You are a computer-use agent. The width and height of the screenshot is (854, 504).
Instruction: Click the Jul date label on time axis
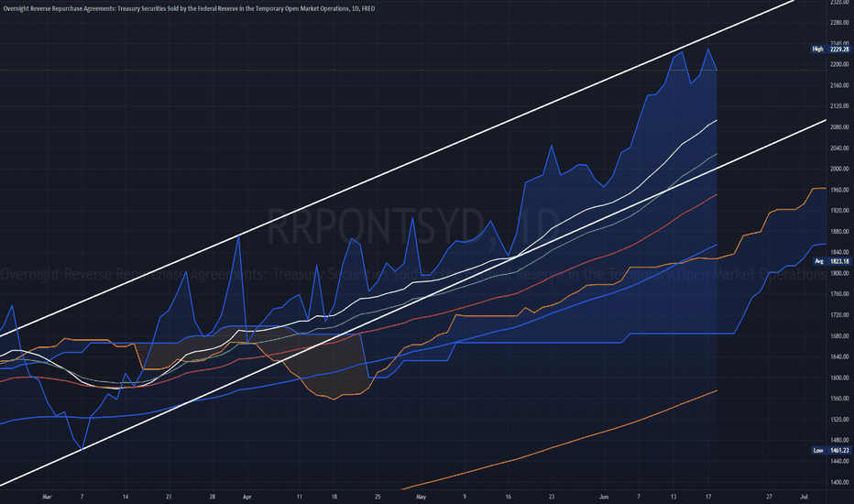click(x=804, y=497)
